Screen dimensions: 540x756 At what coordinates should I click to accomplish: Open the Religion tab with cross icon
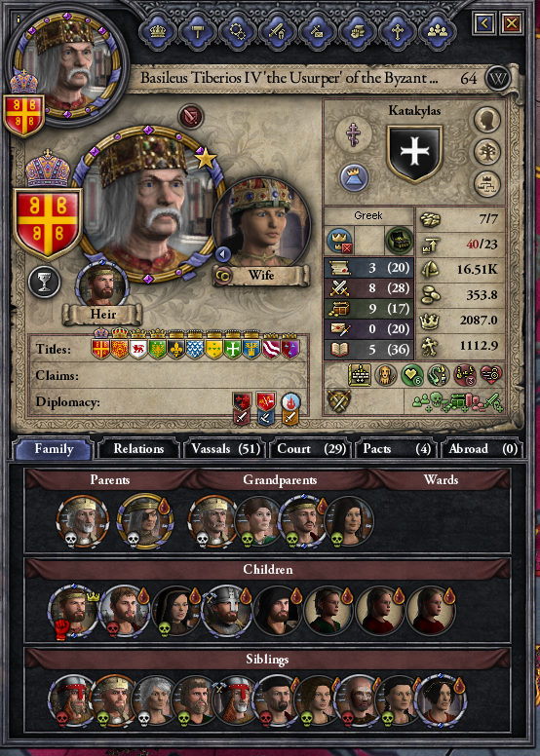[x=397, y=32]
